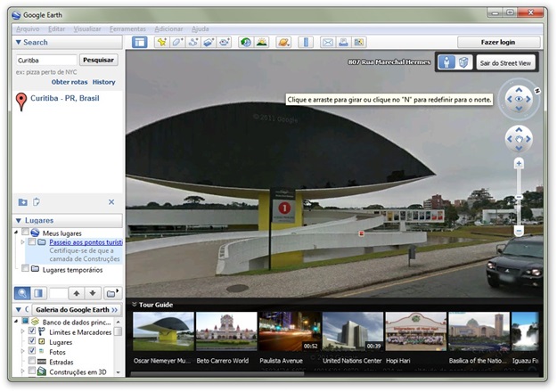Click the magnifier search-places icon

pos(22,293)
